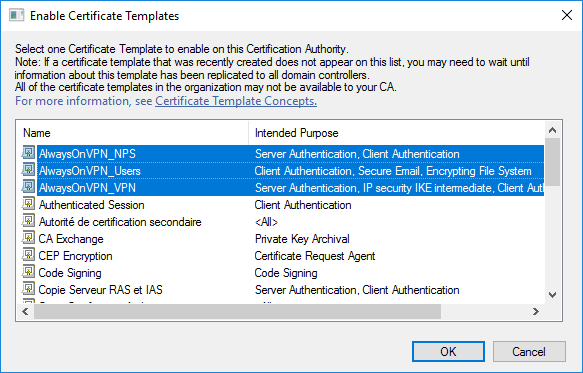583x373 pixels.
Task: Select Autorité de certification secondaire template
Action: (120, 222)
